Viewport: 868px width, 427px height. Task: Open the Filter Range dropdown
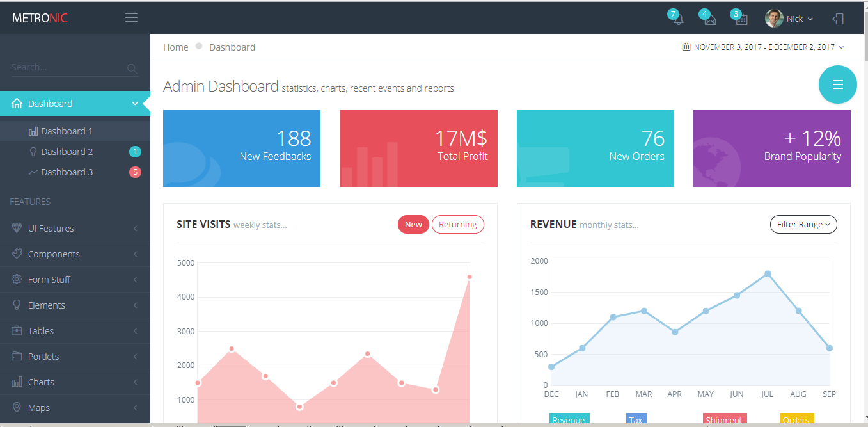[803, 224]
